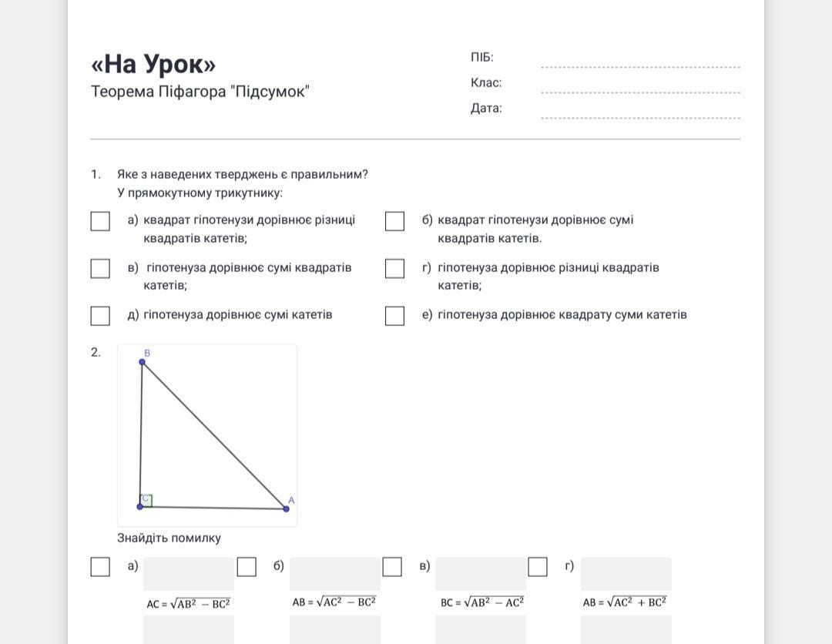832x644 pixels.
Task: Tick checkbox в) гіпотенуза дорівнює сумі квадратів
Action: tap(100, 268)
